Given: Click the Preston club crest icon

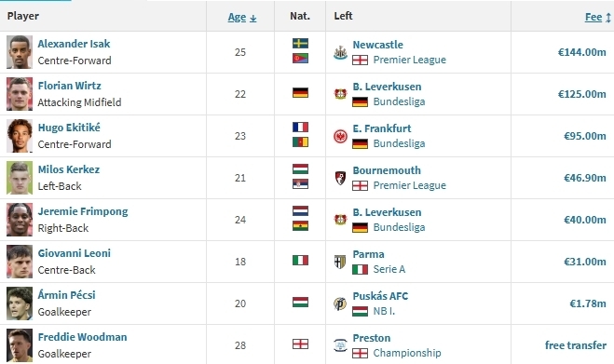Looking at the screenshot, I should pyautogui.click(x=340, y=345).
